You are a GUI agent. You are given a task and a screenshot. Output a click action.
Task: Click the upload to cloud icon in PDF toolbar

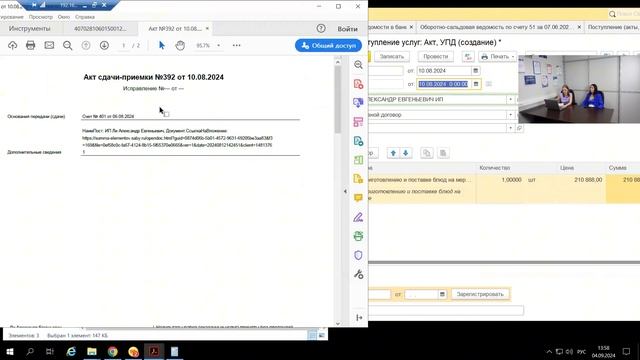(12, 45)
